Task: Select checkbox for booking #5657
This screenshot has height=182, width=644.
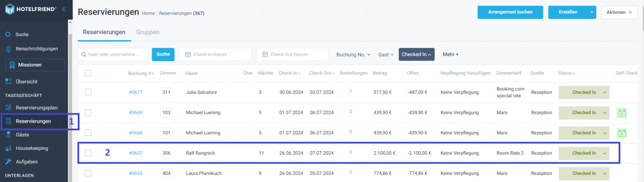Action: coord(88,153)
